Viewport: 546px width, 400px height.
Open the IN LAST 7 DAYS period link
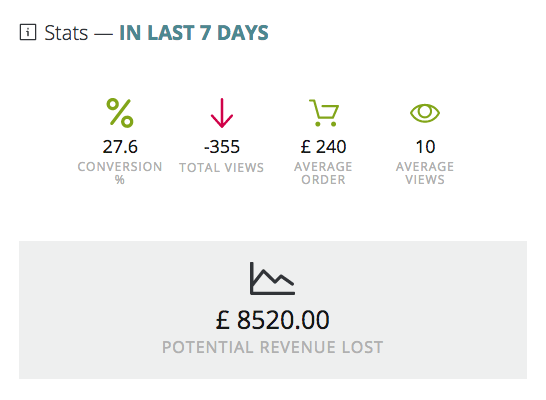point(194,33)
